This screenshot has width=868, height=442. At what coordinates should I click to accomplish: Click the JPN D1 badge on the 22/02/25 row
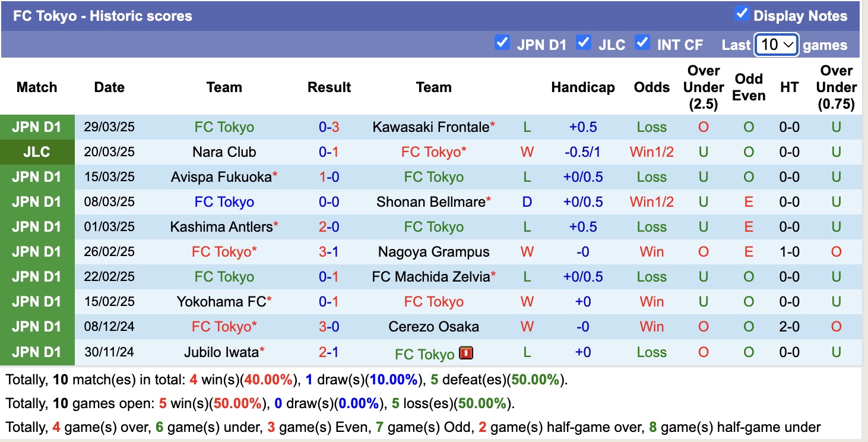pos(37,276)
